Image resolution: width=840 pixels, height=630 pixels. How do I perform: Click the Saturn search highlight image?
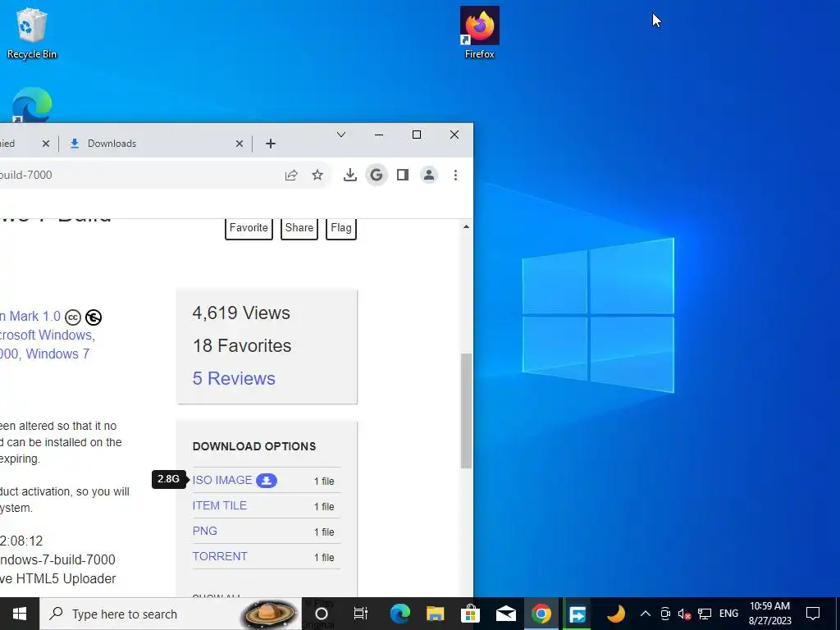pyautogui.click(x=271, y=614)
